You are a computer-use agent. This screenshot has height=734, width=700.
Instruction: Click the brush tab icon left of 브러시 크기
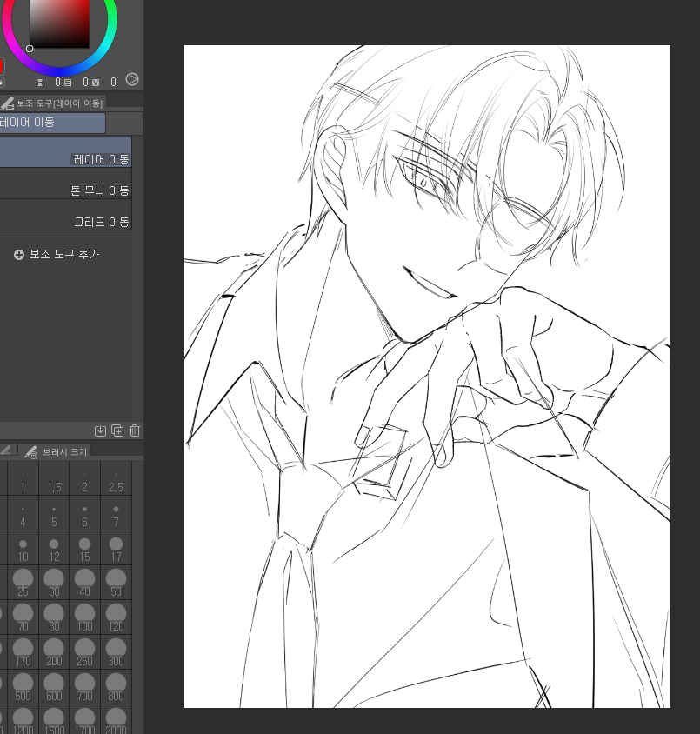(6, 451)
